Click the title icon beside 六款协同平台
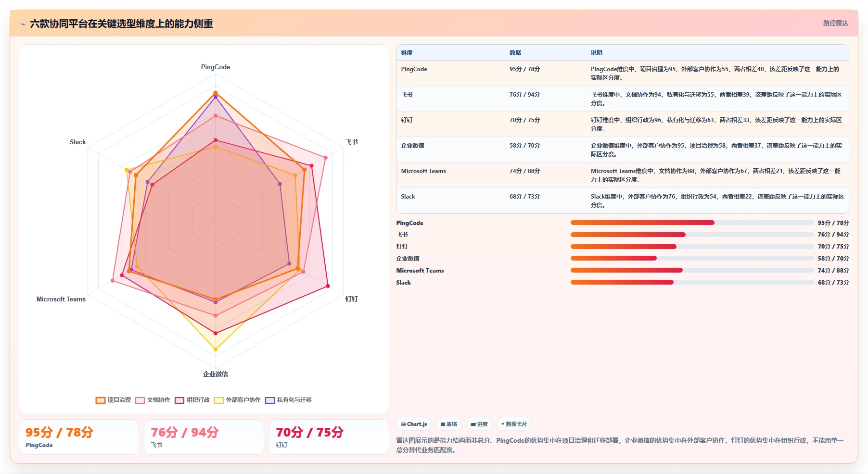This screenshot has height=474, width=868. point(23,24)
